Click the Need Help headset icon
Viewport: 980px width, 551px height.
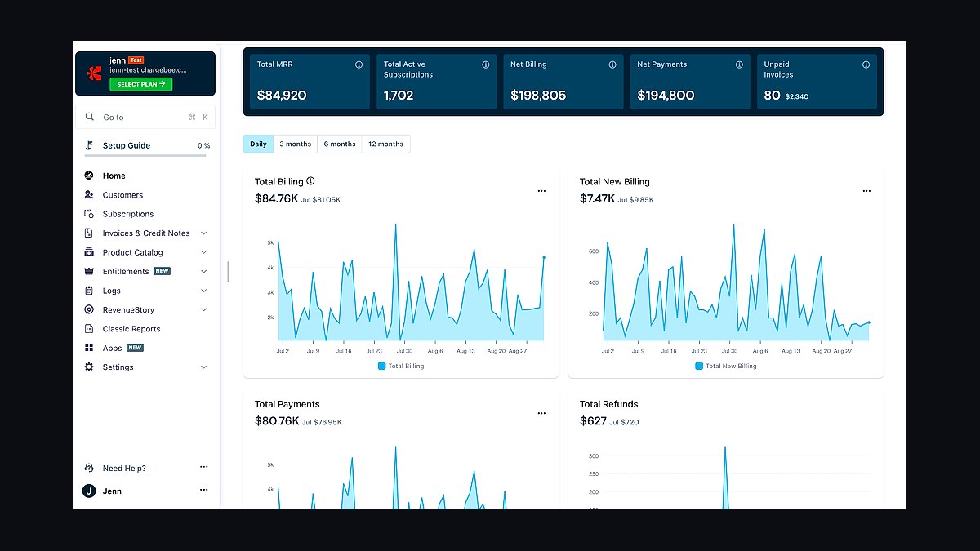click(89, 468)
